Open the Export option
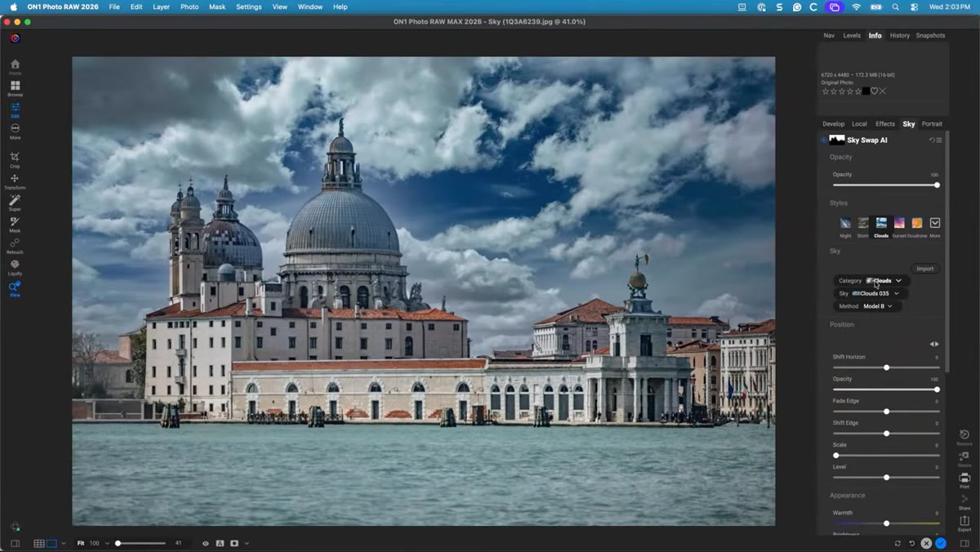The height and width of the screenshot is (552, 980). coord(964,523)
